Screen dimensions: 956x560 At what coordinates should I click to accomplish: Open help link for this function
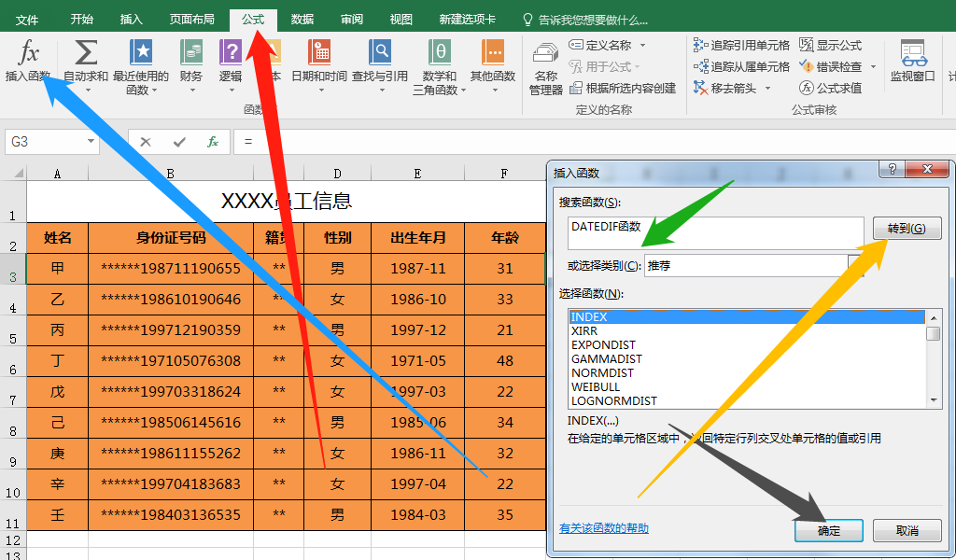click(x=604, y=528)
